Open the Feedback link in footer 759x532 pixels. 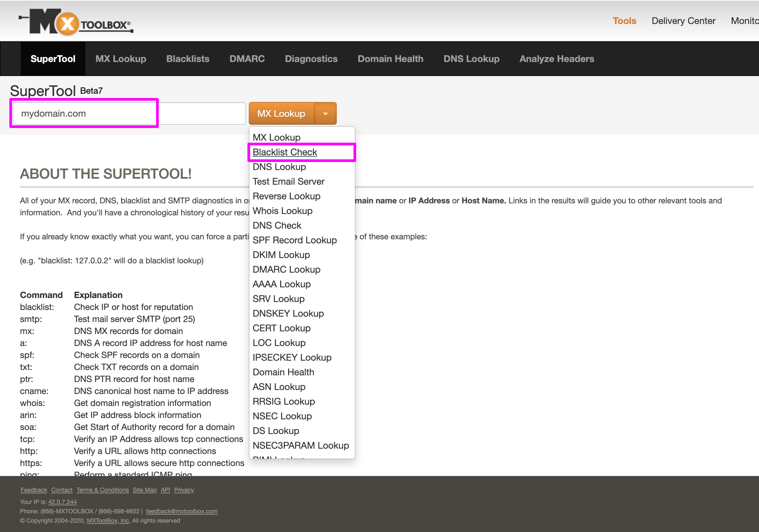coord(33,490)
